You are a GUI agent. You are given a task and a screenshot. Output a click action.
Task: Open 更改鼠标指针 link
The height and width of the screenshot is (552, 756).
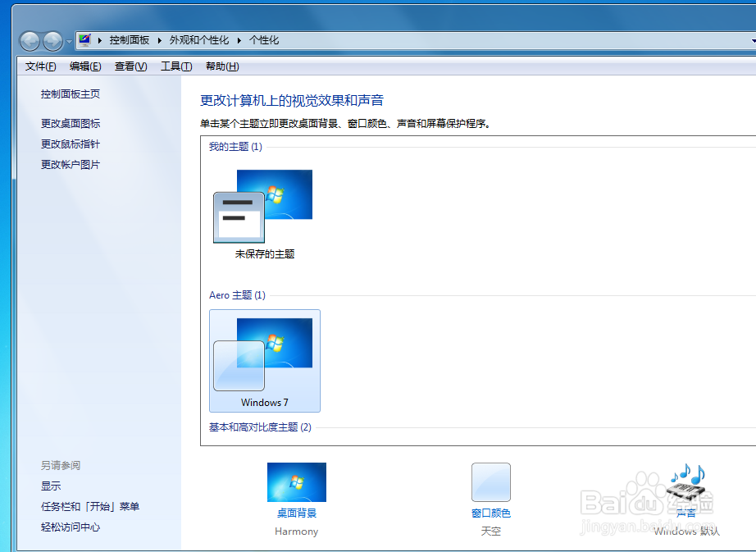[x=71, y=144]
